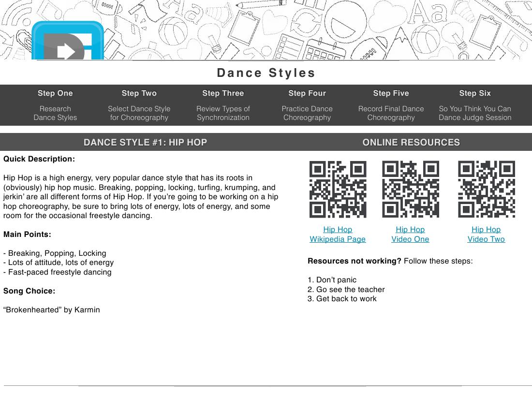Open Step Three Review Types of Synchronization
The height and width of the screenshot is (411, 532).
tap(223, 105)
